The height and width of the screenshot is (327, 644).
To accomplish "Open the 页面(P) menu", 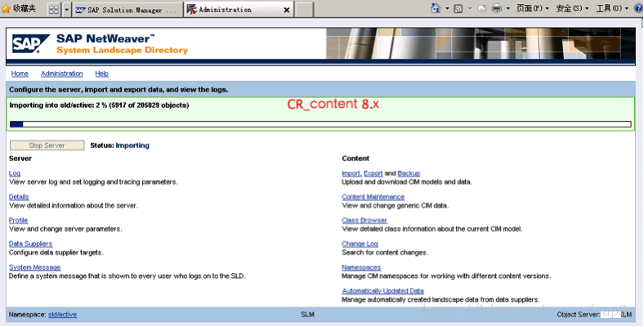I will [x=532, y=9].
